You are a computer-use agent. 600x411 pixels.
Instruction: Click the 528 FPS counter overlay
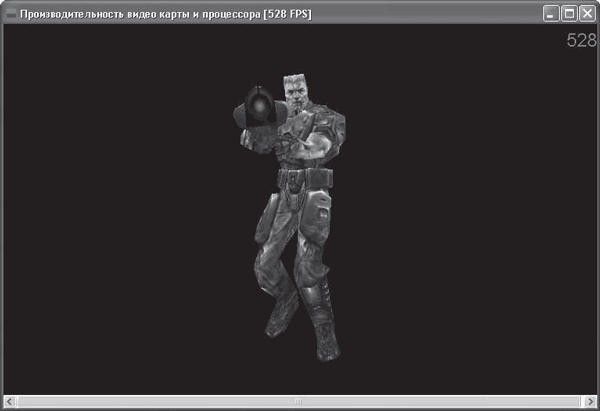pyautogui.click(x=582, y=41)
